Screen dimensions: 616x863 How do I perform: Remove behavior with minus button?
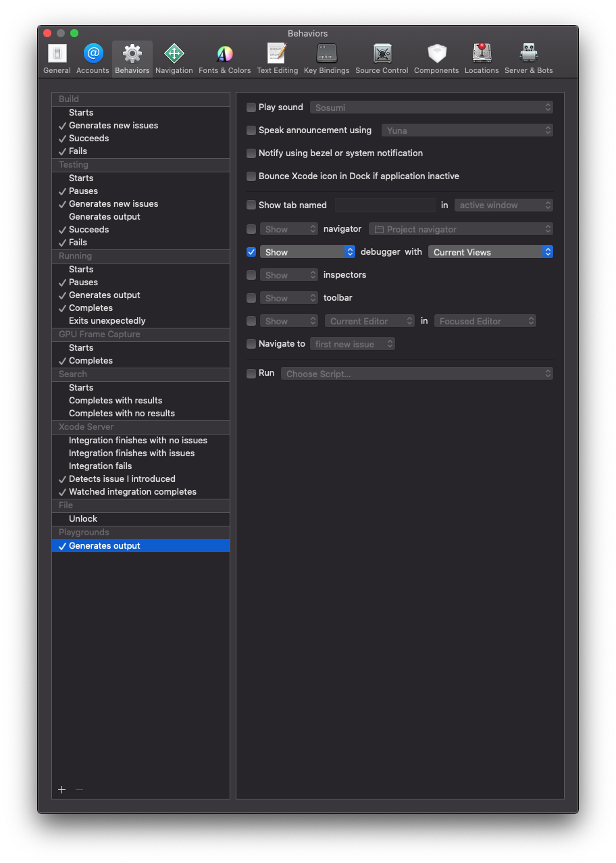pos(79,789)
